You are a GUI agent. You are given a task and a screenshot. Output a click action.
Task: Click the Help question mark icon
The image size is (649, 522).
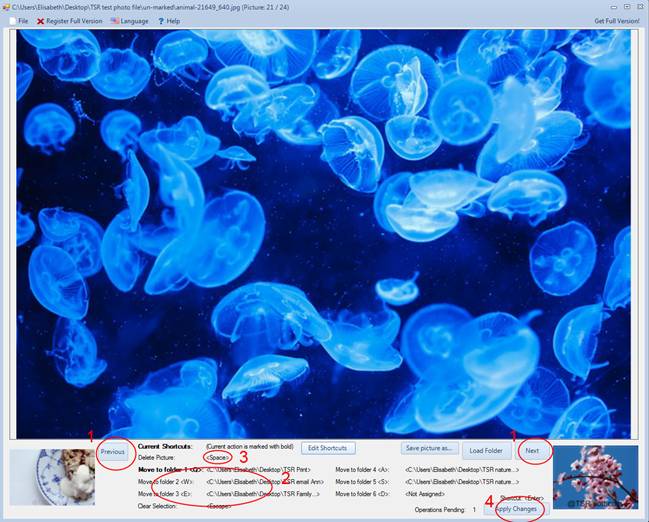[161, 20]
